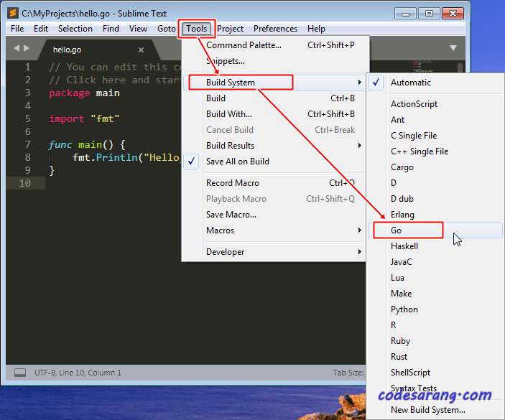Select Go build system
Image resolution: width=505 pixels, height=420 pixels.
(x=435, y=230)
